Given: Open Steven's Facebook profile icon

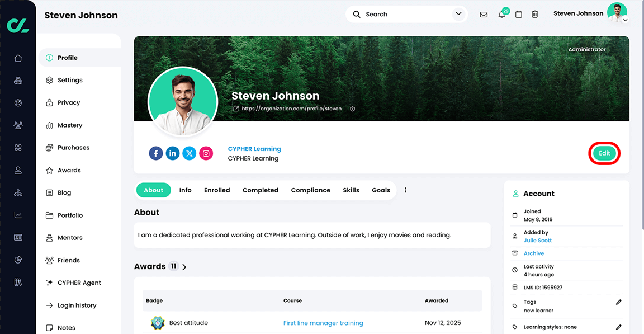Looking at the screenshot, I should [155, 153].
